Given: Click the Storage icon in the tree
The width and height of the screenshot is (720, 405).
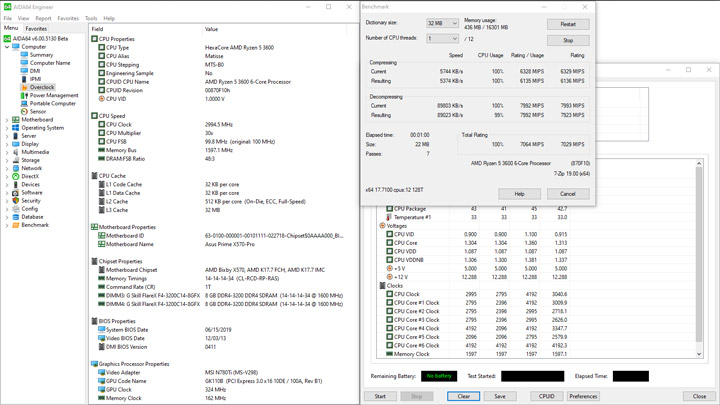Looking at the screenshot, I should [16, 160].
